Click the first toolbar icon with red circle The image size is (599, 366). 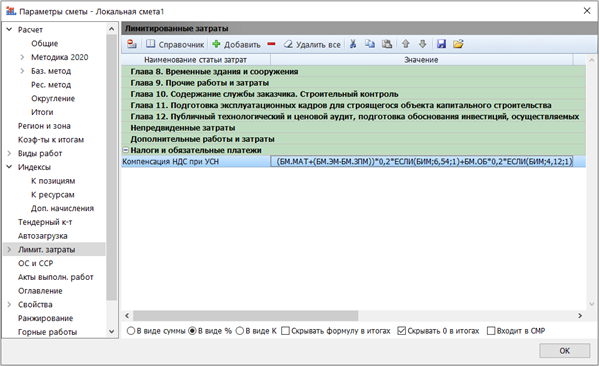coord(132,44)
